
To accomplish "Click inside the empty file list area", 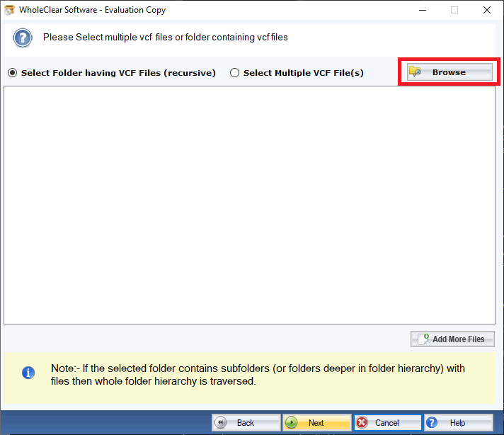I will coord(249,205).
